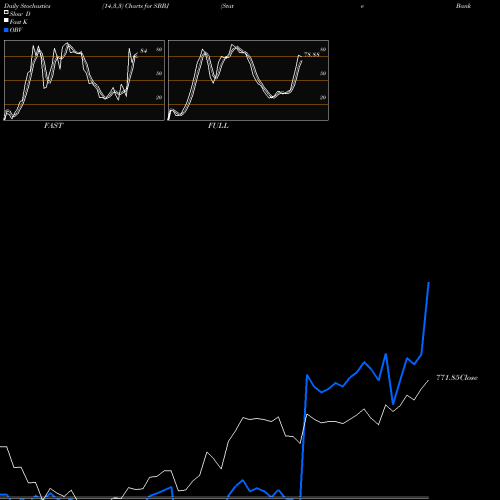Click the 'Fast K' legend label
Screen dimensions: 500x500
[x=19, y=22]
